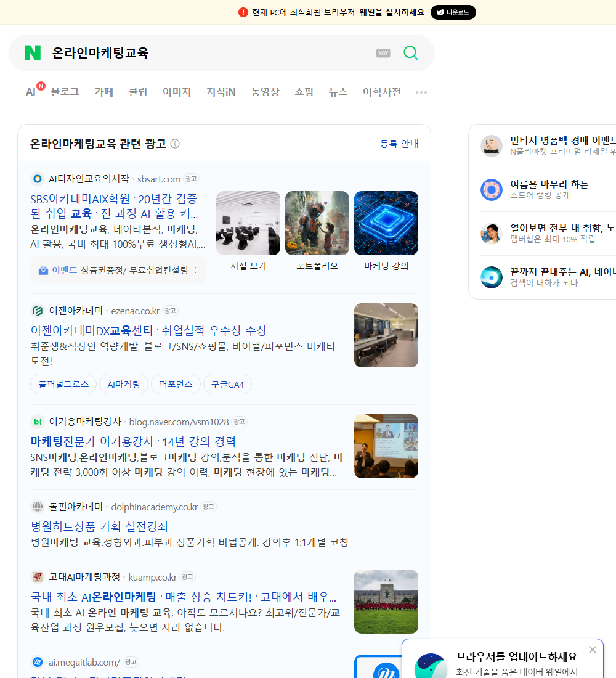The height and width of the screenshot is (678, 616).
Task: Open 마케팅전문가 이기용강사 title link
Action: click(x=133, y=441)
